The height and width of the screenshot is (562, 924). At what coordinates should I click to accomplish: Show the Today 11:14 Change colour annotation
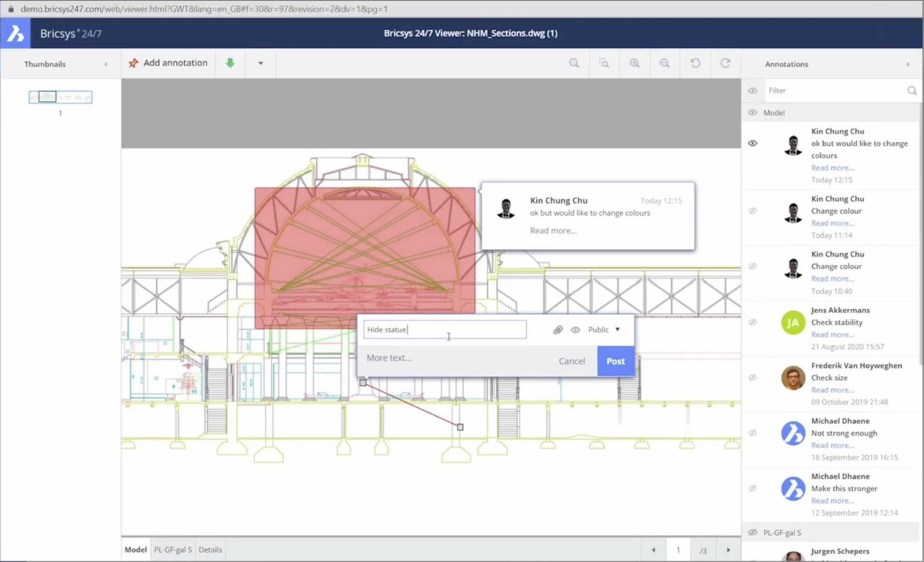click(x=753, y=211)
